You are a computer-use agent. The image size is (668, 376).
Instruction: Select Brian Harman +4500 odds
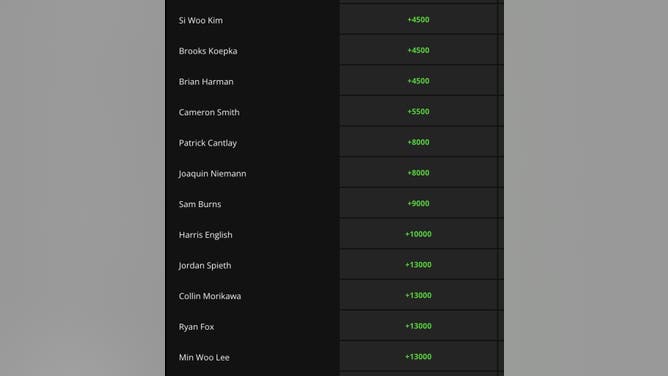click(x=418, y=81)
